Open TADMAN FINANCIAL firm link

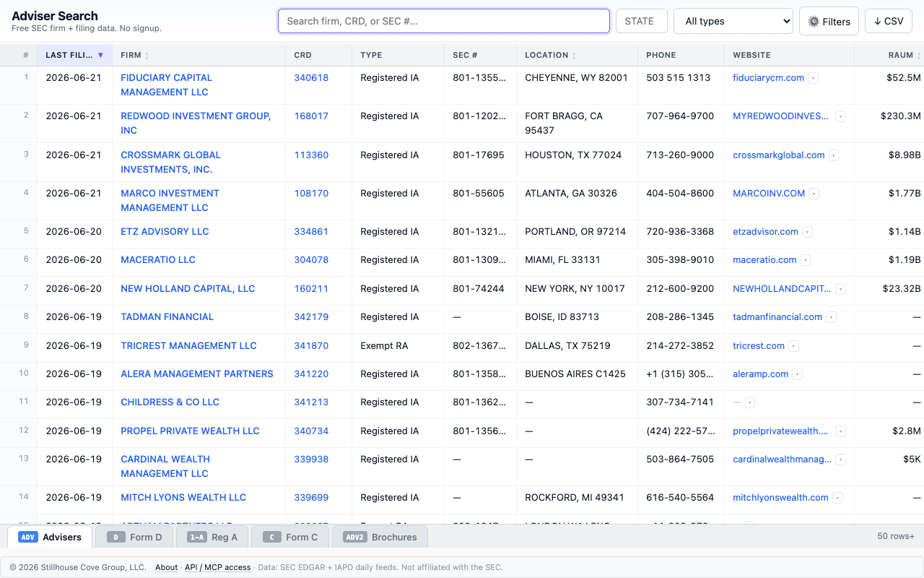point(167,316)
